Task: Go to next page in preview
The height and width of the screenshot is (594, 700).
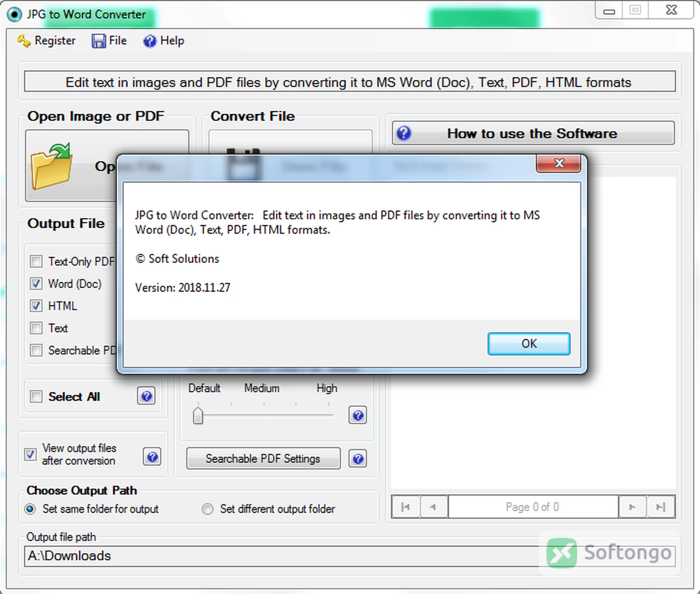Action: coord(633,507)
